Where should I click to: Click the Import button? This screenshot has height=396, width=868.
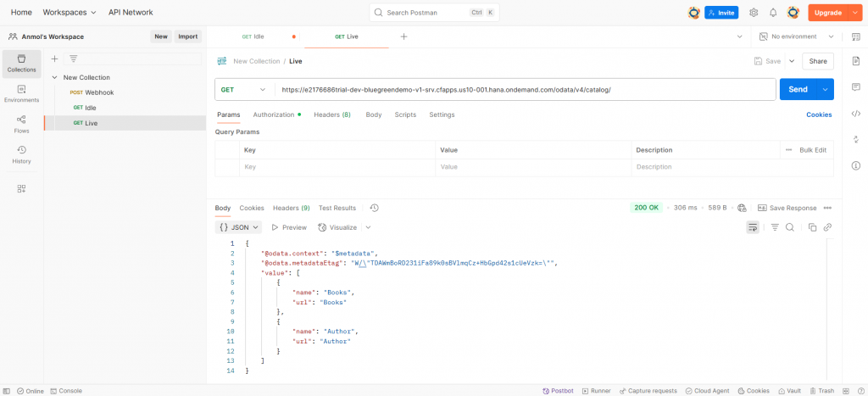click(187, 36)
